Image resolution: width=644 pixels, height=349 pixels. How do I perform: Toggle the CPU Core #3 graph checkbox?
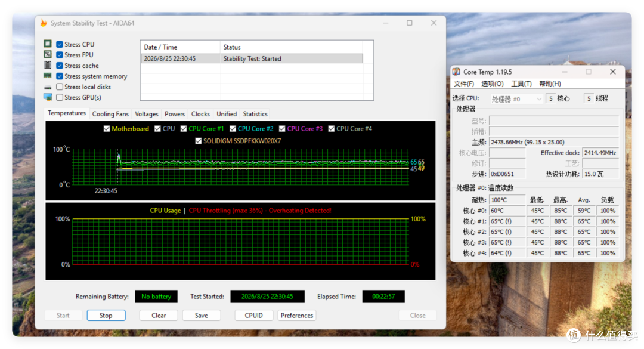(x=282, y=129)
